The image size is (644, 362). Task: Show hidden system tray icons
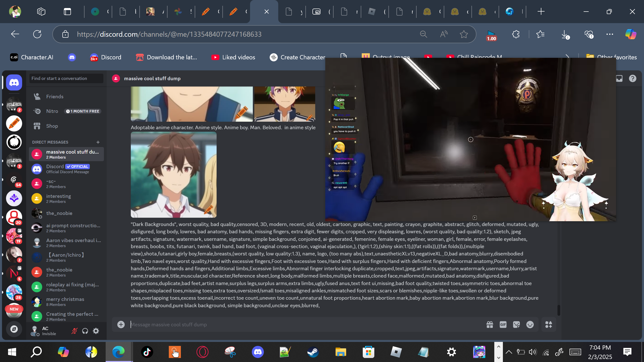(x=509, y=352)
